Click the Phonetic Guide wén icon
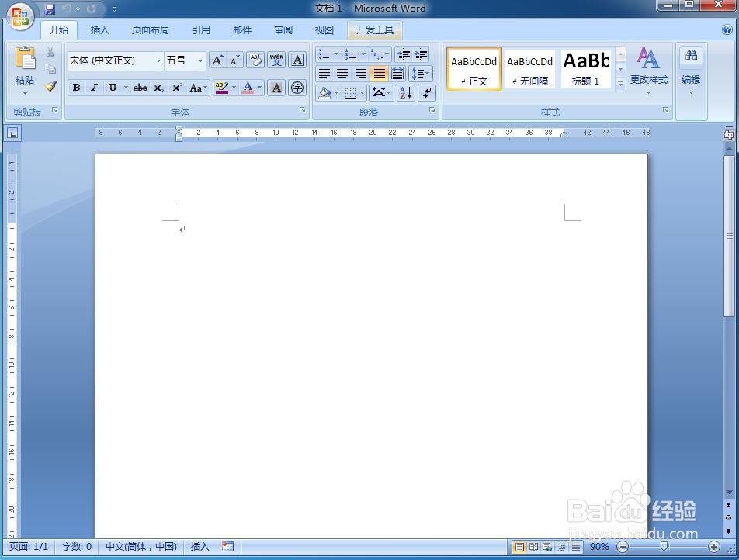739x560 pixels. point(276,60)
